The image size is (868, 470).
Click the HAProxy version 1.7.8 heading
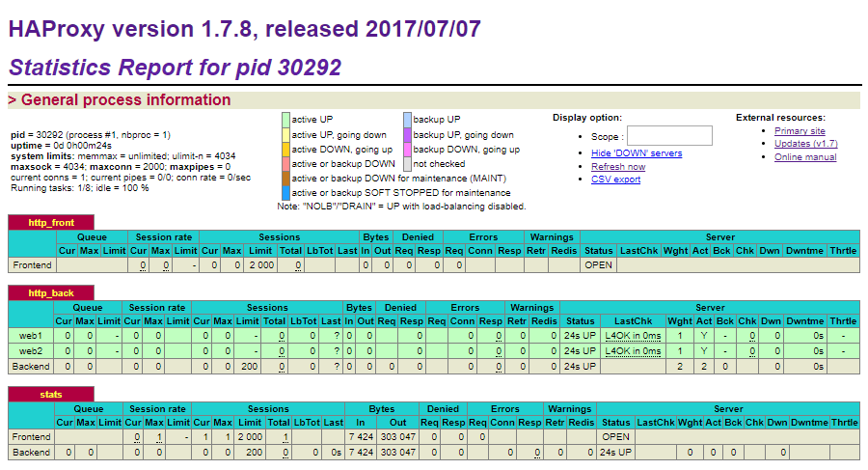point(245,29)
